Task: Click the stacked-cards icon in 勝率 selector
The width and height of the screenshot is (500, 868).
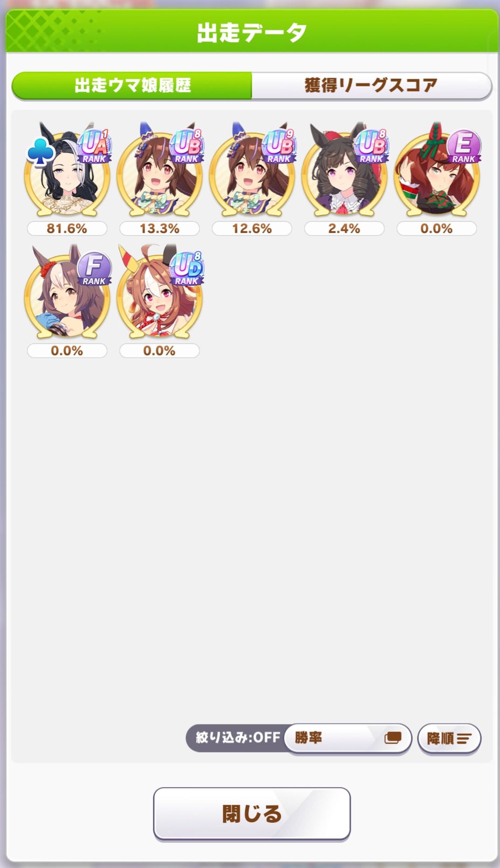Action: 393,737
